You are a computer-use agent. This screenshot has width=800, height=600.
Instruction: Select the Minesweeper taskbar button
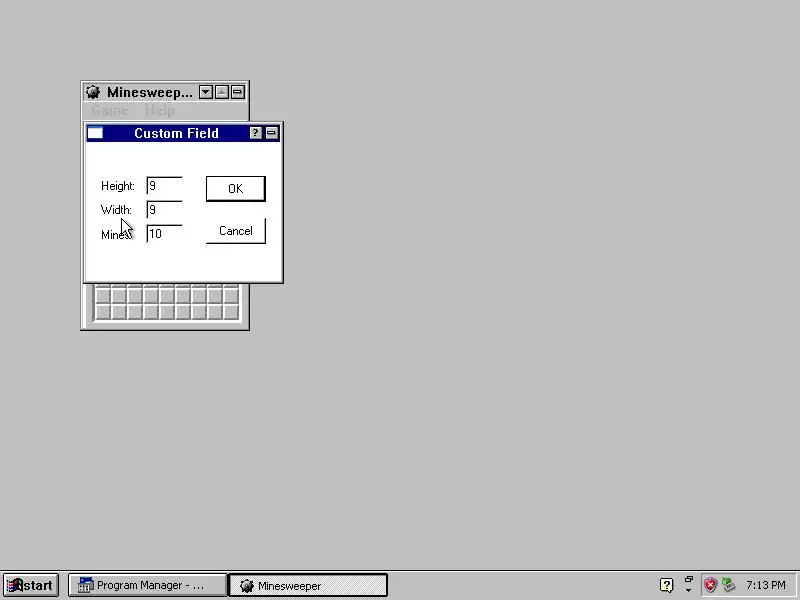[x=308, y=585]
